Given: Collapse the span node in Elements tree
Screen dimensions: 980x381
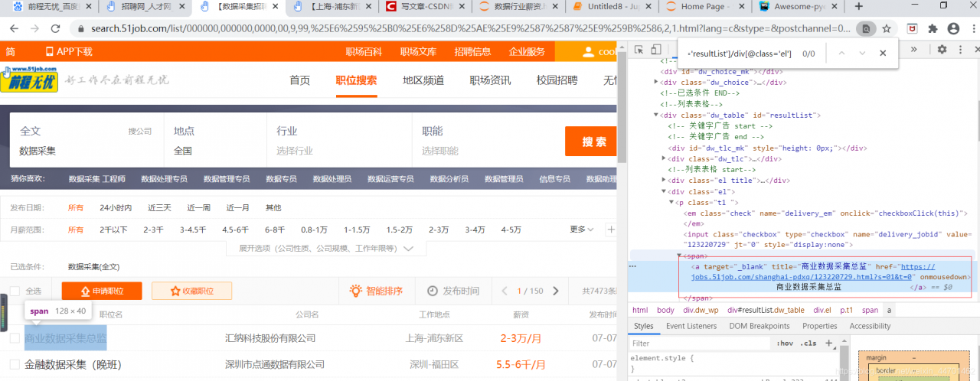Looking at the screenshot, I should (x=679, y=256).
